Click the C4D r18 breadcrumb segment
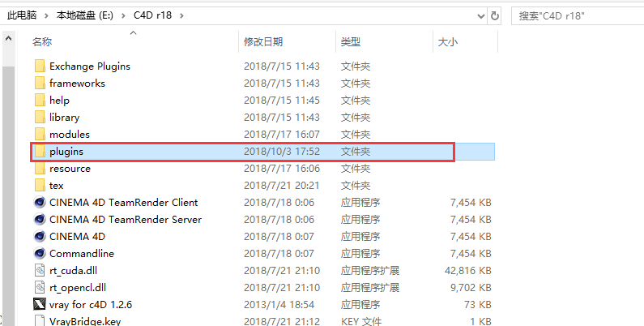This screenshot has height=326, width=644. [x=152, y=15]
